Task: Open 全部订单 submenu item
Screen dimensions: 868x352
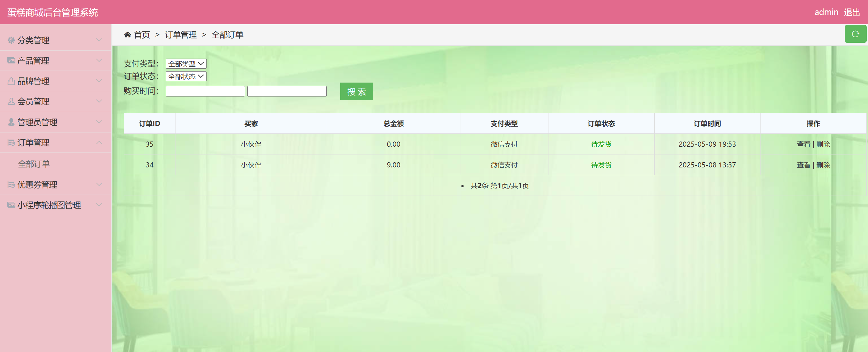Action: tap(34, 164)
